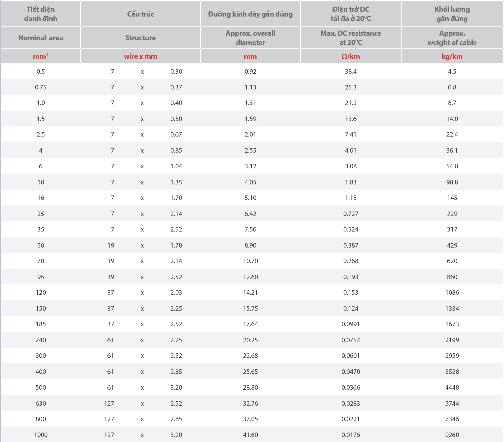Select the 1086 weight value
The image size is (504, 442).
click(x=452, y=293)
